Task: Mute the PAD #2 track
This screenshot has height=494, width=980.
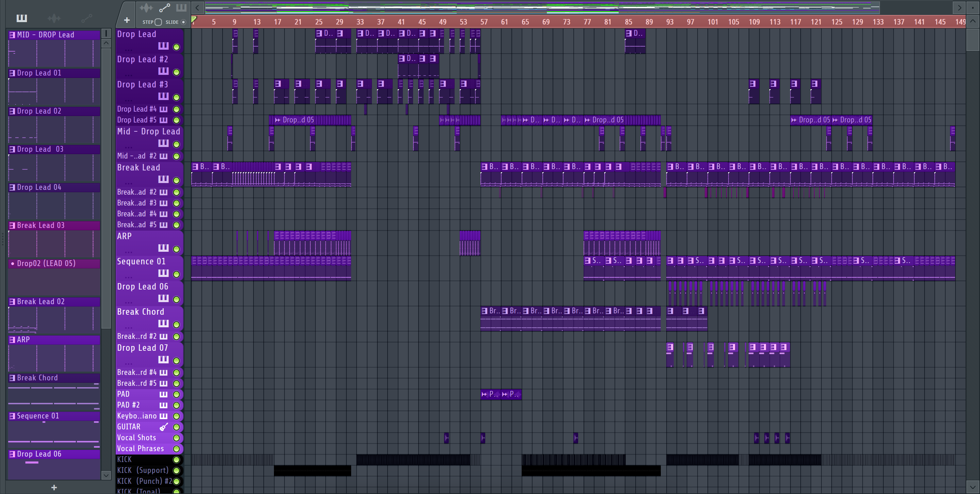Action: click(176, 405)
